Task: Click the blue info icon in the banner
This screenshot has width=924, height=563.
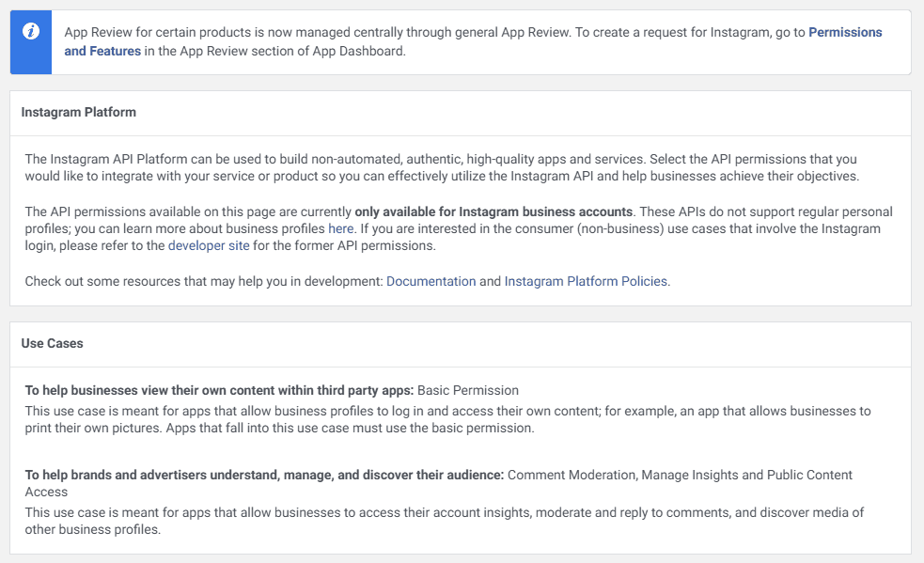Action: [x=31, y=32]
